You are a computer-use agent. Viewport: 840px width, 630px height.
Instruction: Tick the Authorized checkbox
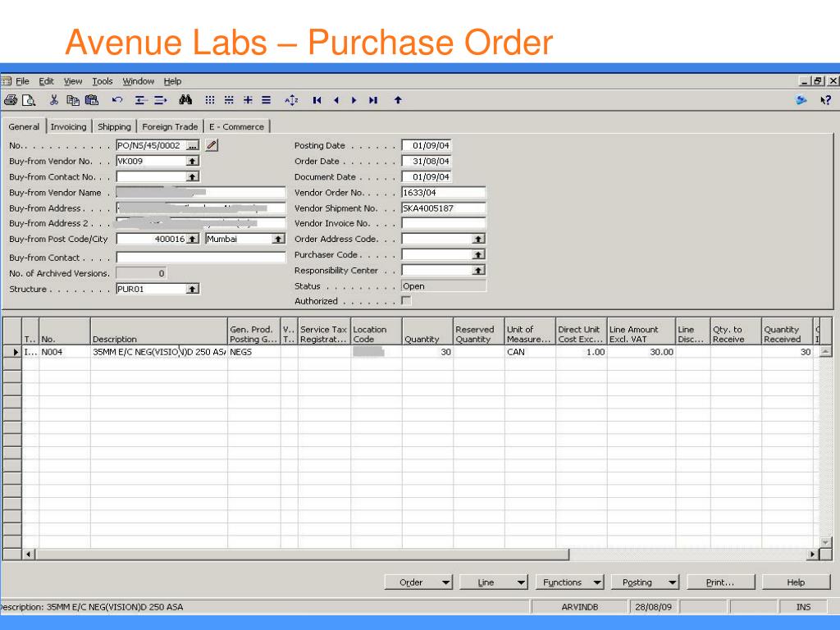(407, 301)
